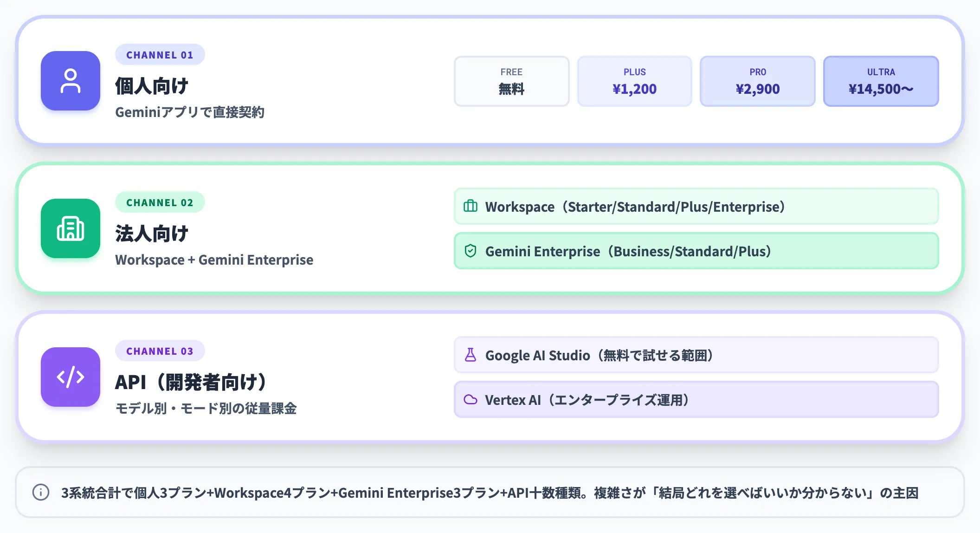Open the Workspace (Starter/Standard/Plus/Enterprise) row
The image size is (980, 533).
[696, 206]
